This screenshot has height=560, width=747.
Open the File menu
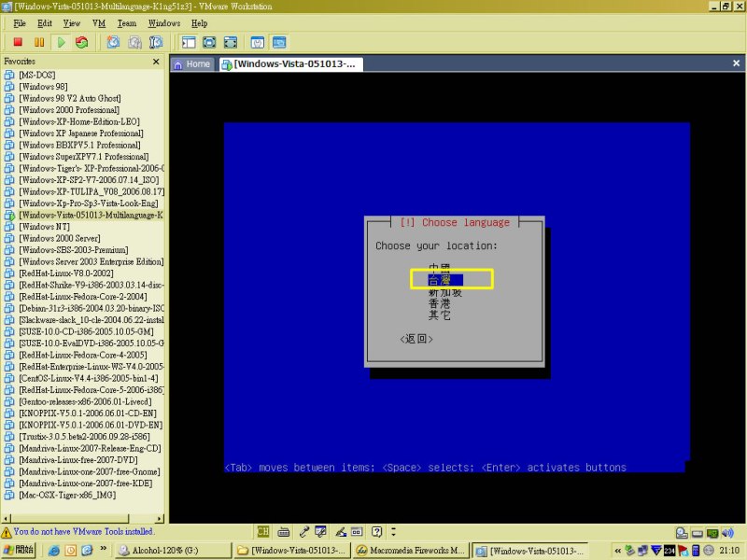(20, 23)
